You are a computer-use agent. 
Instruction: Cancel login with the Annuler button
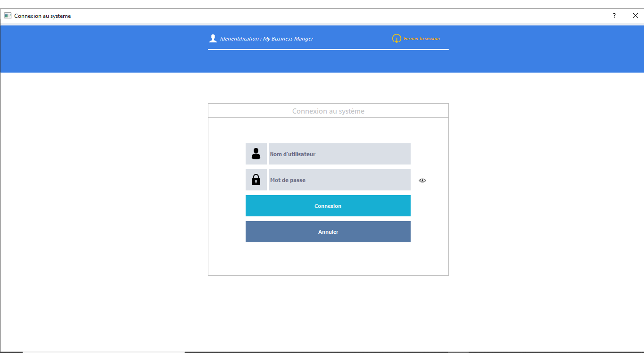coord(328,231)
